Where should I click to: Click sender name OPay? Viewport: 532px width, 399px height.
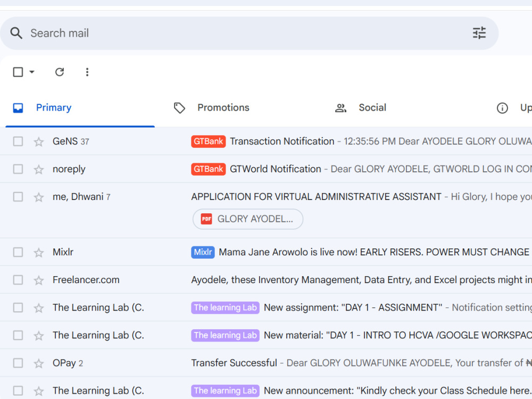click(64, 363)
